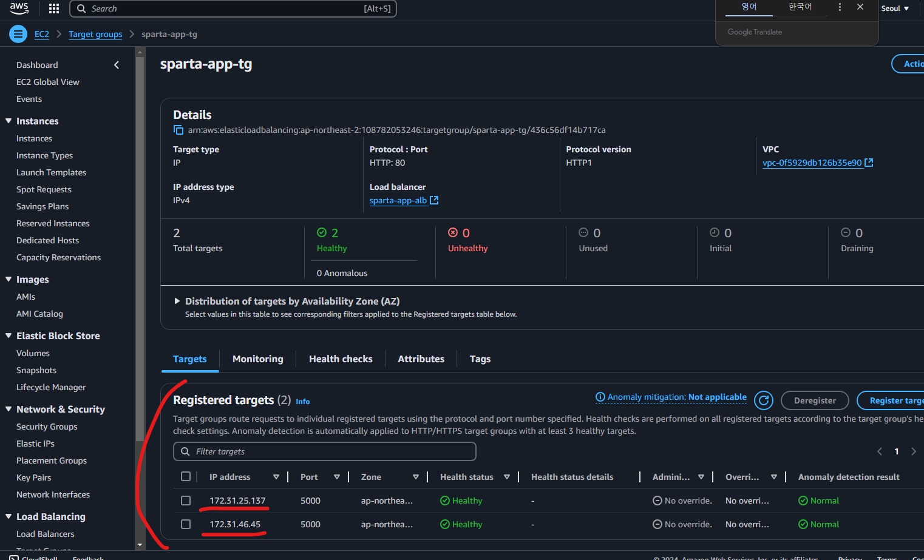The image size is (924, 560).
Task: Select the 한국어 translate tab
Action: (x=800, y=7)
